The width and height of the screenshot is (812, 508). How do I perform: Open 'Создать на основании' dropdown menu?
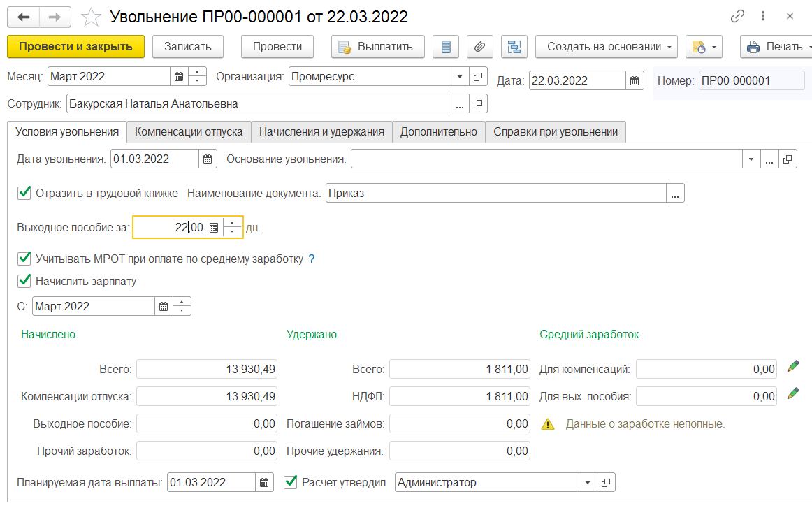pos(606,47)
